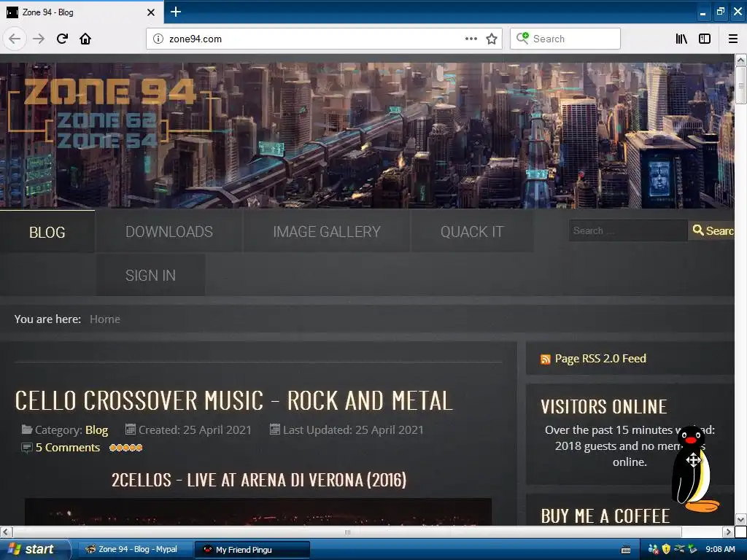Open the QUACK IT menu item

(x=472, y=231)
